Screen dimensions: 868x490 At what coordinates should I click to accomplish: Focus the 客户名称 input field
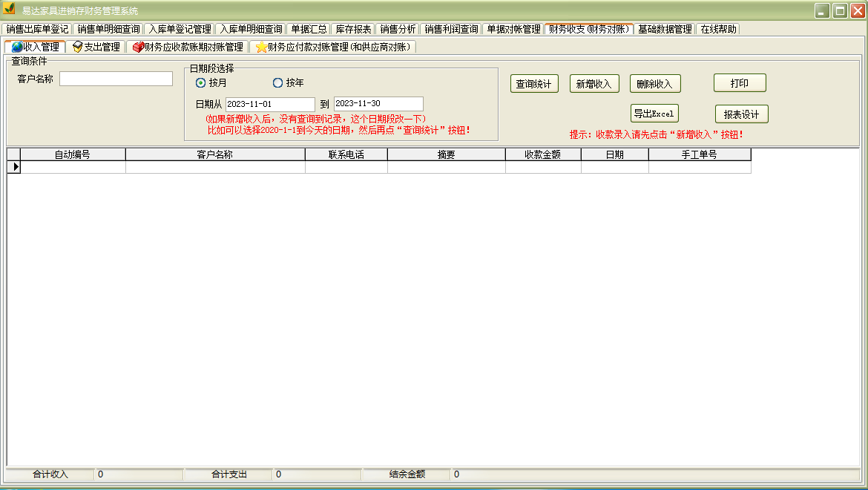(116, 79)
